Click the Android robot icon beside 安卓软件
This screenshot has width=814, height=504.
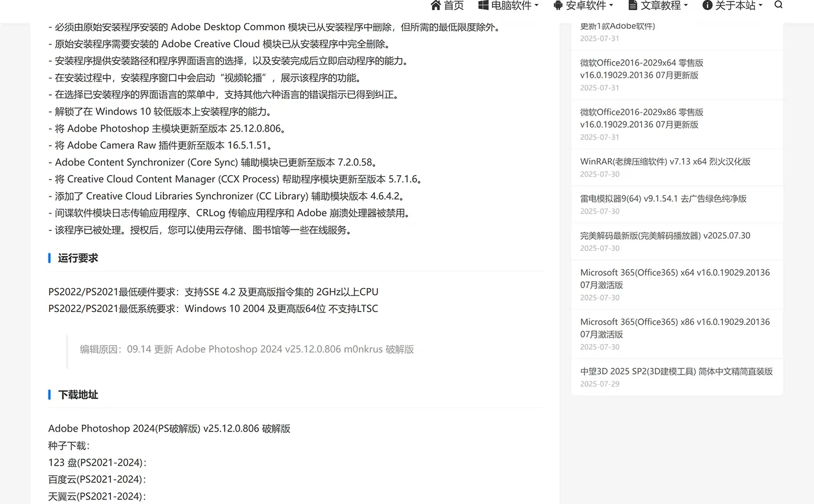point(557,6)
